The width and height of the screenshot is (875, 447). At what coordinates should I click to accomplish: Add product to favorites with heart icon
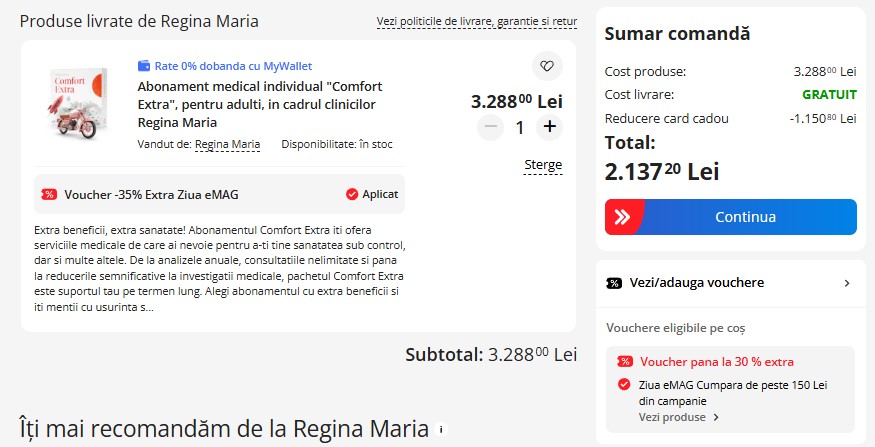pos(547,66)
